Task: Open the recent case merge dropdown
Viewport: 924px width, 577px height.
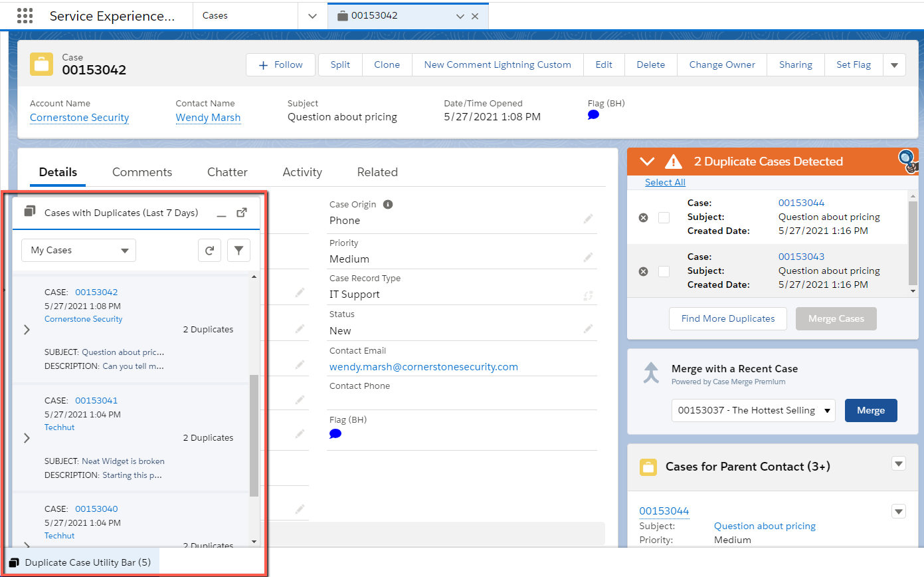Action: 753,410
